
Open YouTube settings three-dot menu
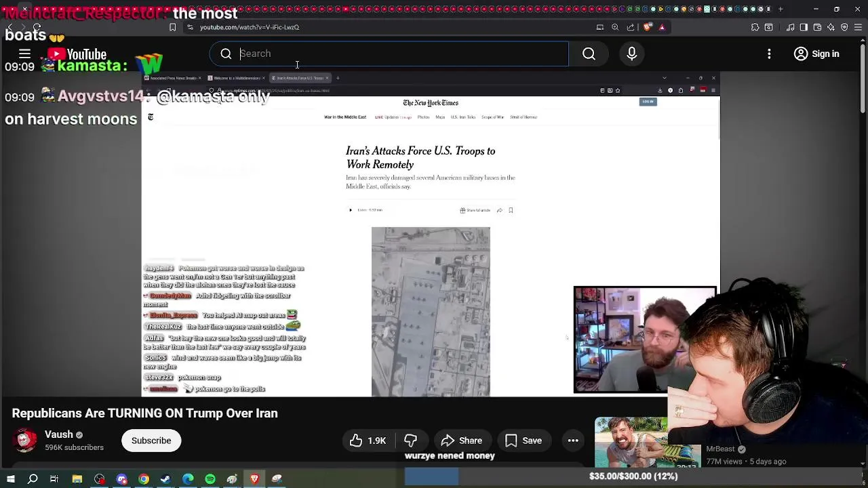point(769,54)
